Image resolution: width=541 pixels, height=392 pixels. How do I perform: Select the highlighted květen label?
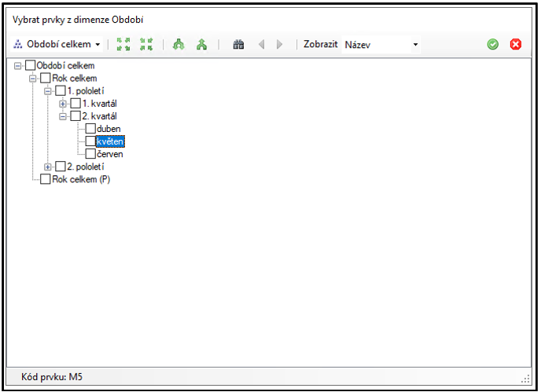point(110,141)
